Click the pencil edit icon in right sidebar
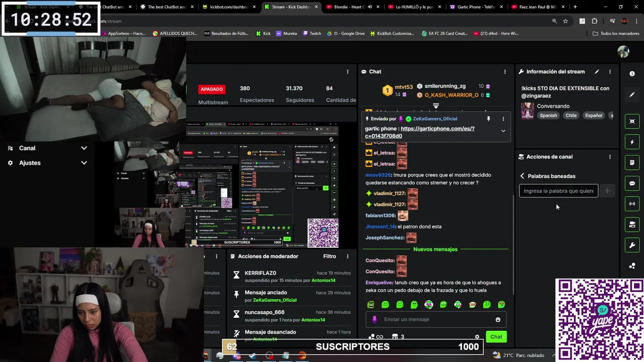 point(632,95)
